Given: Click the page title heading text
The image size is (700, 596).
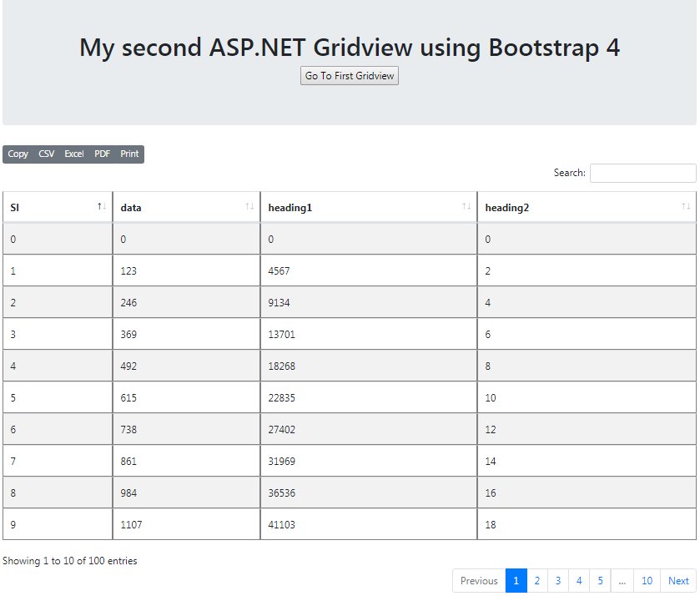Looking at the screenshot, I should (x=350, y=48).
